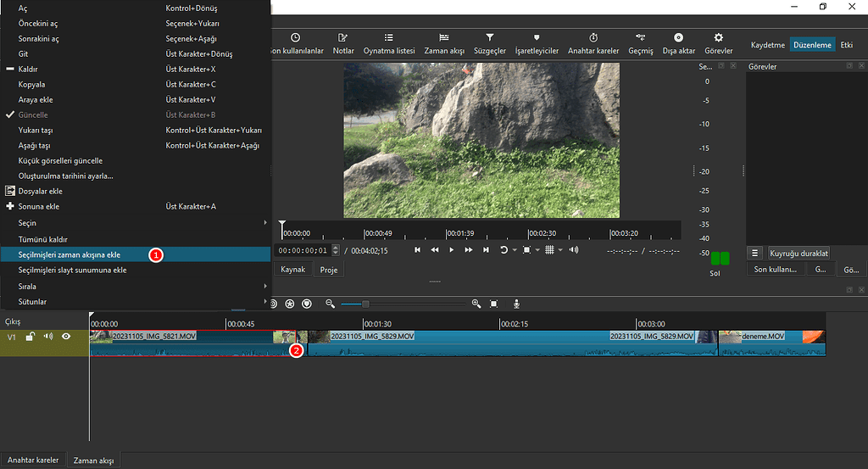The width and height of the screenshot is (868, 469).
Task: Toggle the lock on track V1
Action: coord(30,337)
